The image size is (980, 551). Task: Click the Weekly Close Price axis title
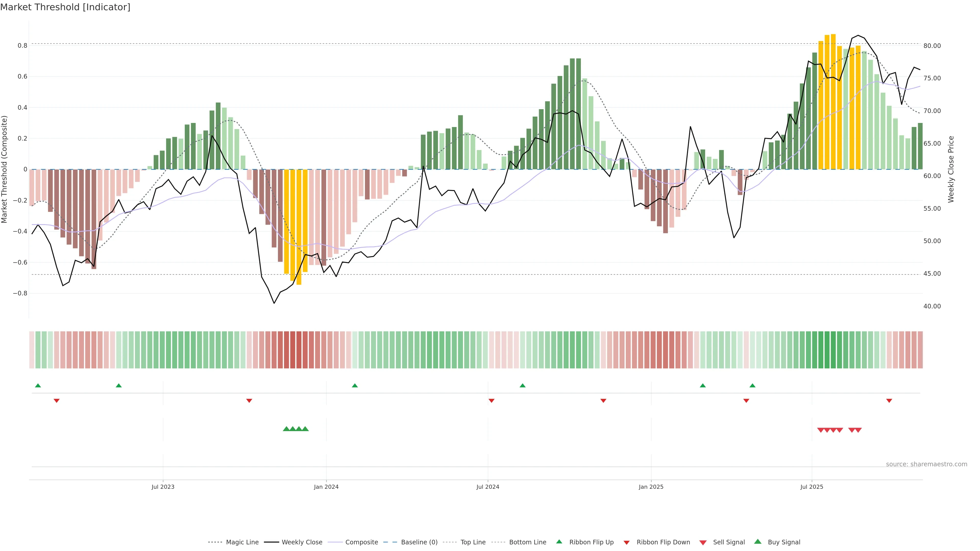pyautogui.click(x=951, y=169)
